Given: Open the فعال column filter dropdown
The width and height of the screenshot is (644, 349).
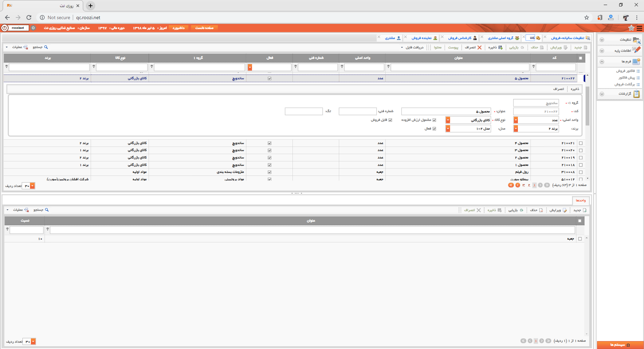Looking at the screenshot, I should coord(250,67).
